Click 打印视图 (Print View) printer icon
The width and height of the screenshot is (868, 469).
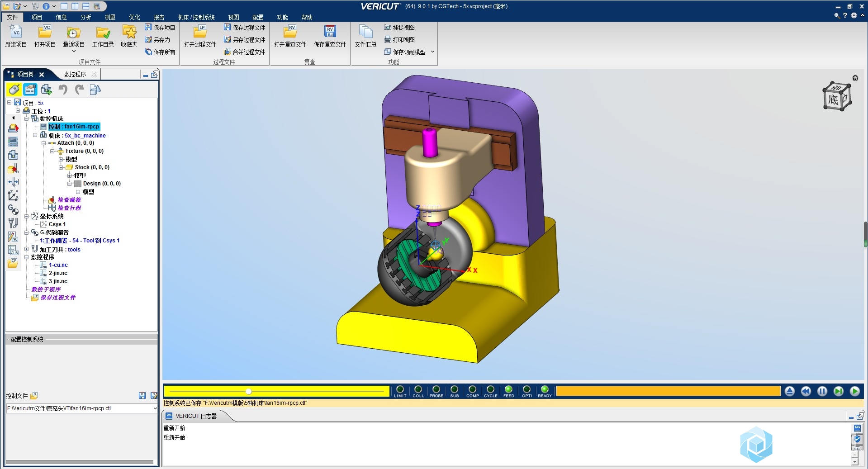point(399,40)
